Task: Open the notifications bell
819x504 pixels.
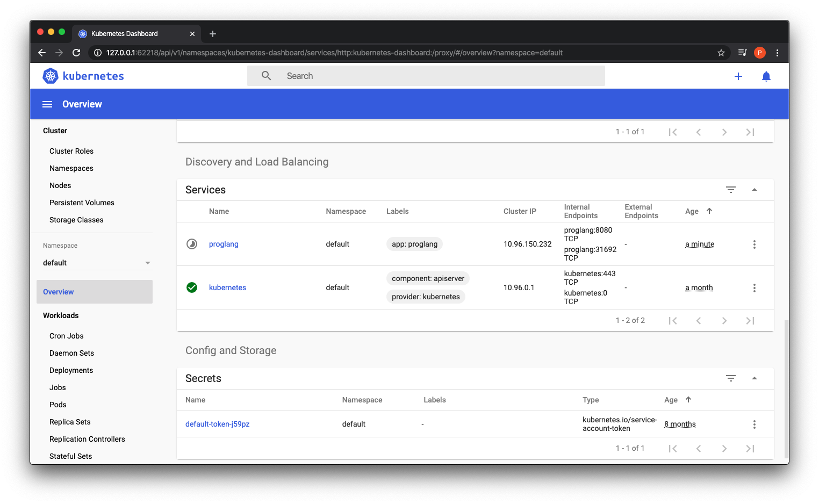Action: pyautogui.click(x=766, y=76)
